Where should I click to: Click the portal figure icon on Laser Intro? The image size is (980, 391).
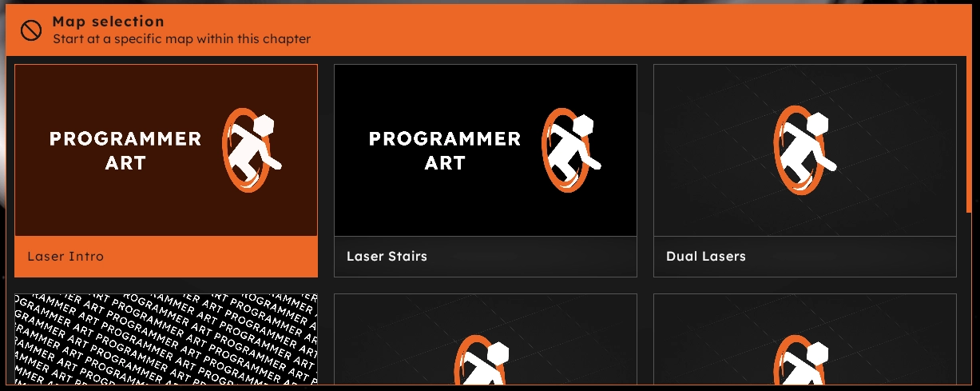[252, 150]
